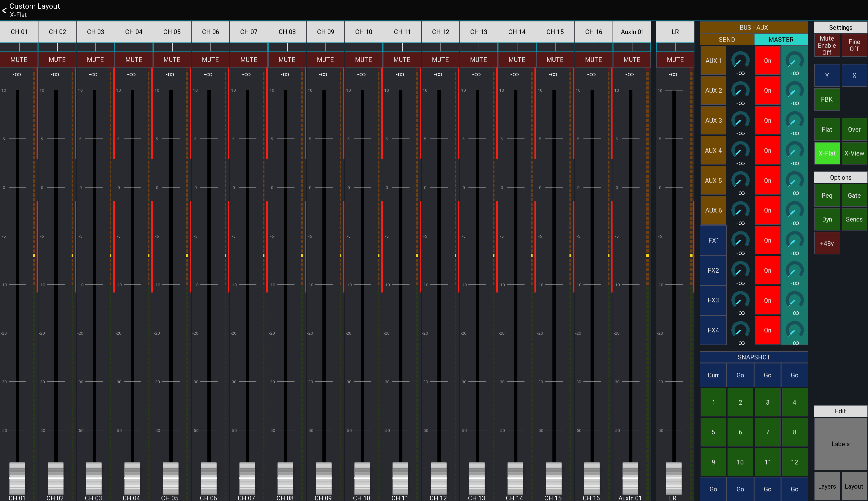This screenshot has height=501, width=868.
Task: Open the Gate processor view
Action: 854,195
